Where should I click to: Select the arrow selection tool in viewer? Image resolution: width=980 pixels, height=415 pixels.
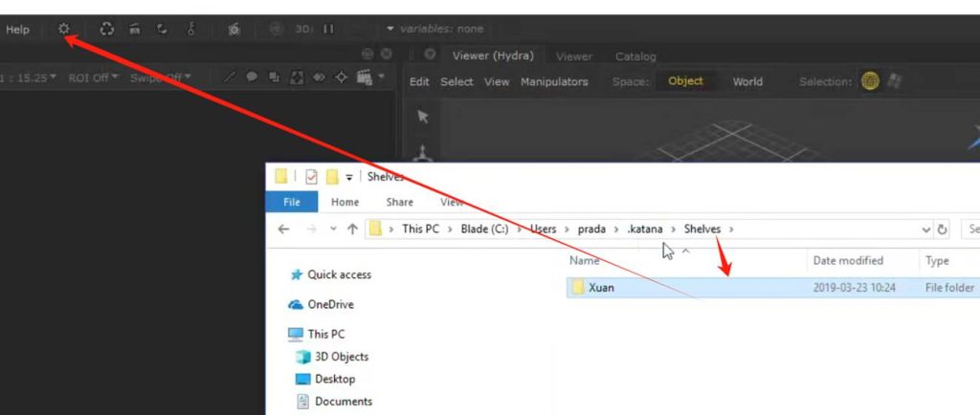[x=423, y=117]
